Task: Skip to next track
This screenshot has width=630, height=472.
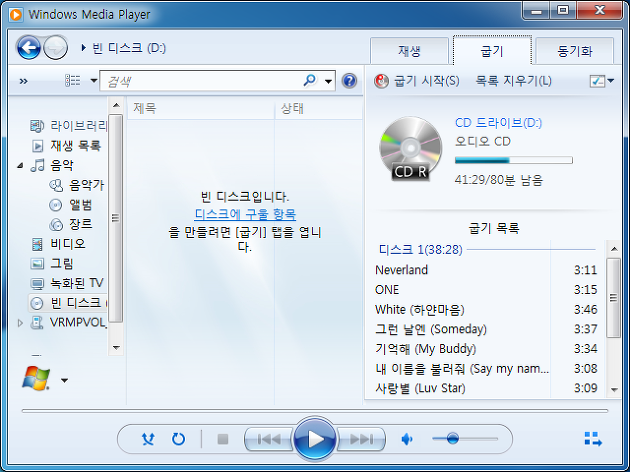Action: (361, 439)
